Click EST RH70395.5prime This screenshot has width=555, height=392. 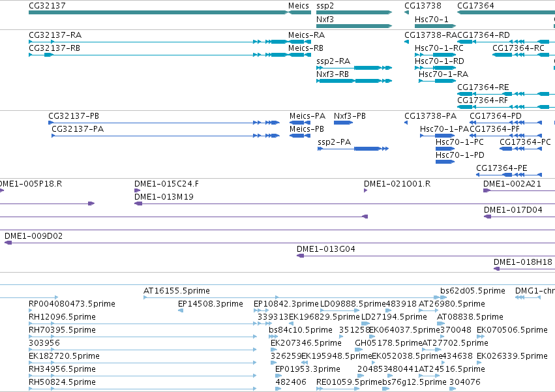pos(62,330)
